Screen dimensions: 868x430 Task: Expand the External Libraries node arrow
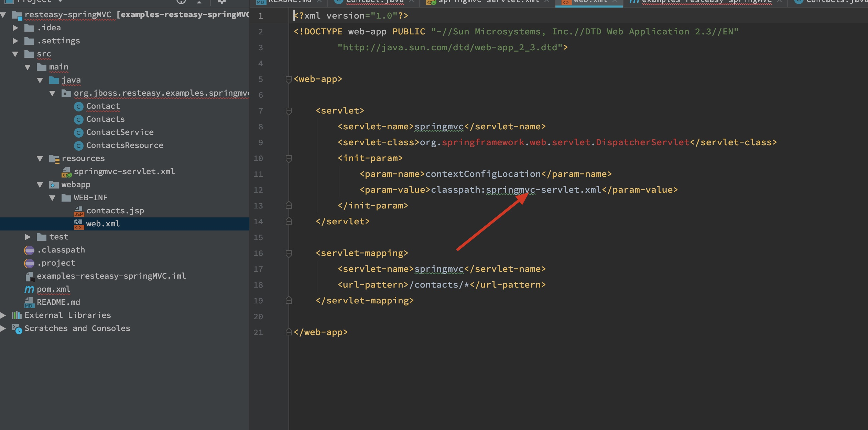click(3, 315)
